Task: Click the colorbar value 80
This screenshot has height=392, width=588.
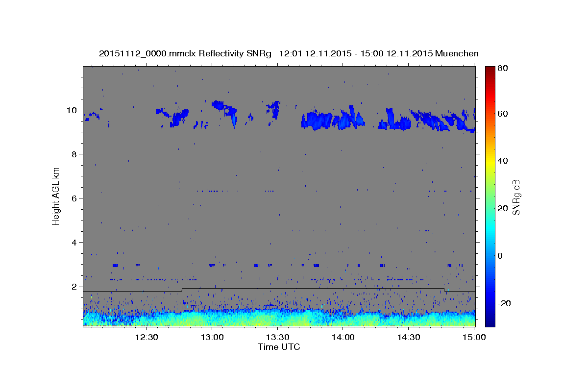Action: (502, 68)
